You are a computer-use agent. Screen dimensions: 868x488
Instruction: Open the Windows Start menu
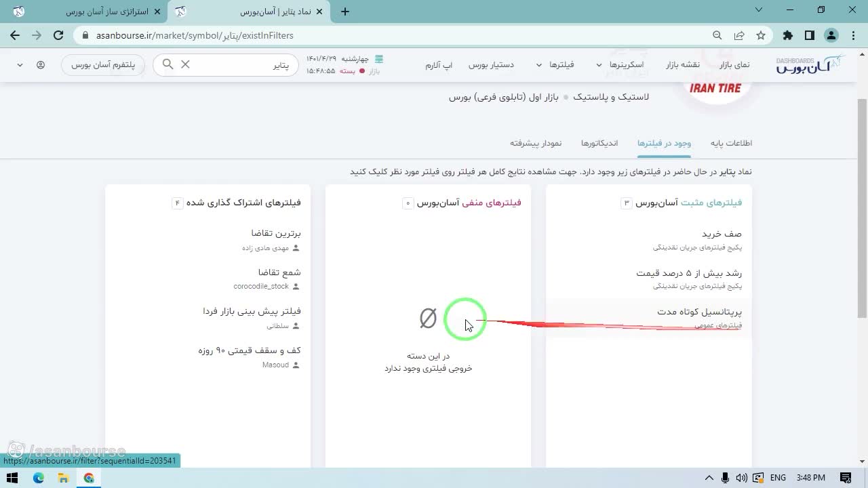tap(12, 478)
